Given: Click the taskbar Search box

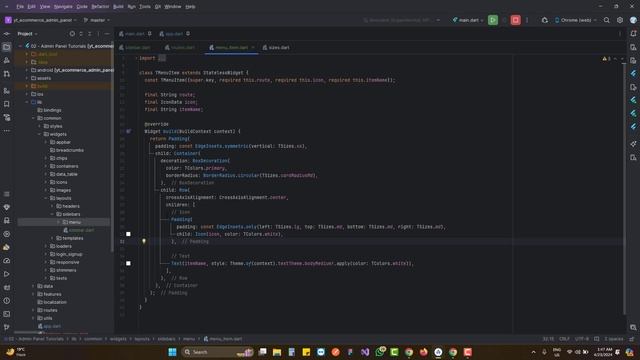Looking at the screenshot, I should tap(218, 352).
